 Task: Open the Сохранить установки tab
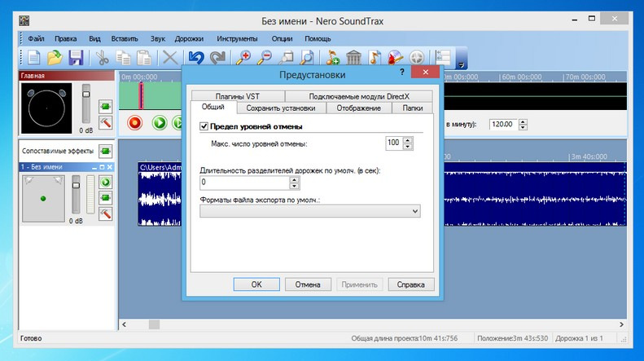click(x=281, y=108)
